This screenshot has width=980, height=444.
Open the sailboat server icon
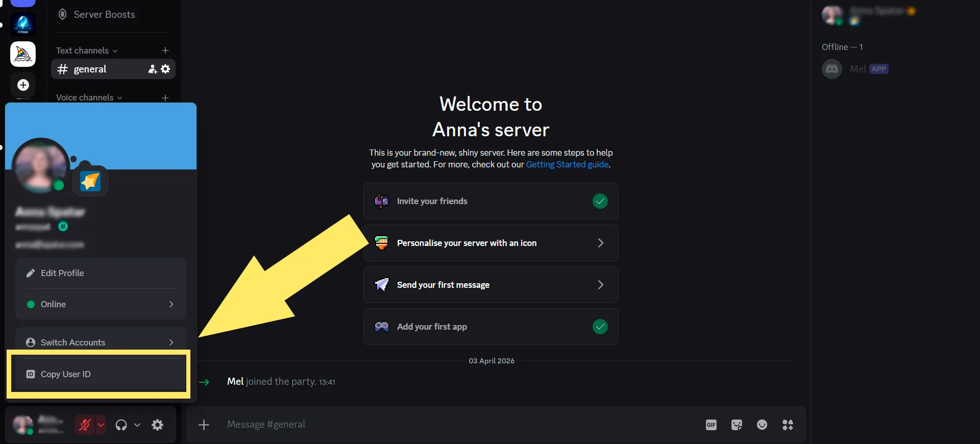23,54
